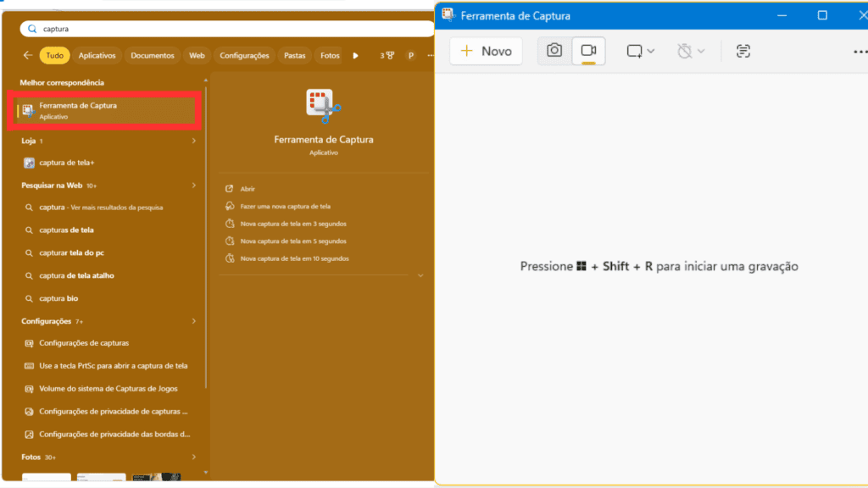This screenshot has height=488, width=868.
Task: Open Volume do sistema de Capturas de Jogos
Action: click(x=108, y=388)
